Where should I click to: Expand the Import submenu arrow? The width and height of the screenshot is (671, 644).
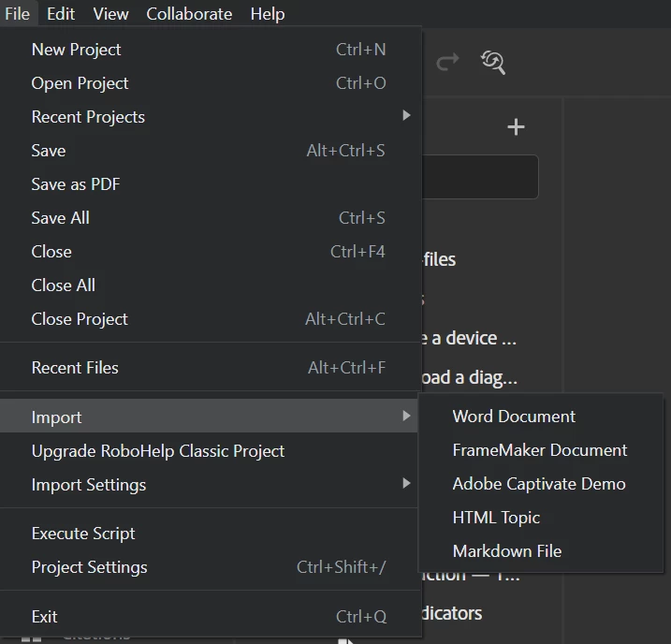[x=406, y=416]
